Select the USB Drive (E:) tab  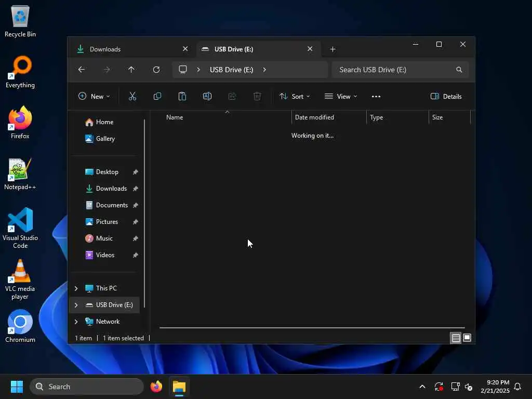[x=258, y=49]
